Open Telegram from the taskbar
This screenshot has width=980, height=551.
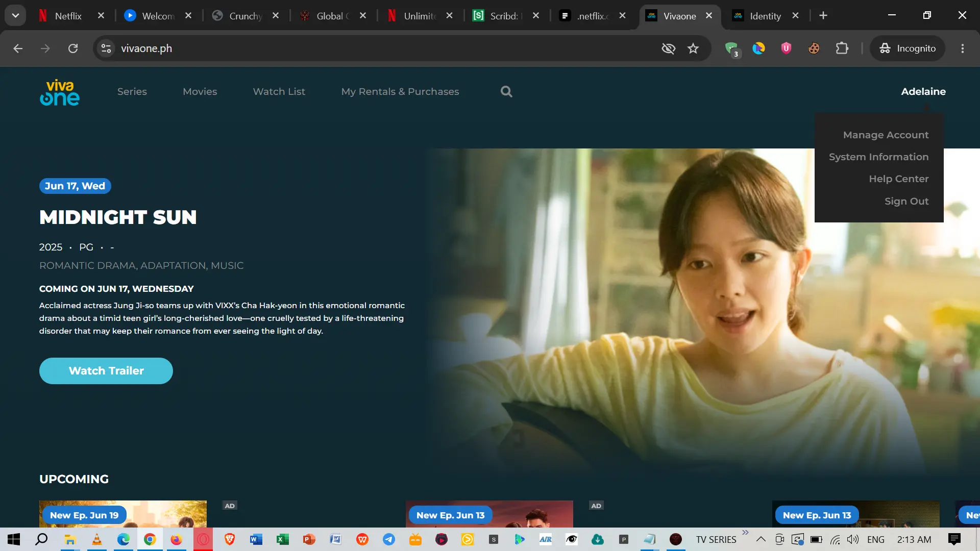(388, 539)
